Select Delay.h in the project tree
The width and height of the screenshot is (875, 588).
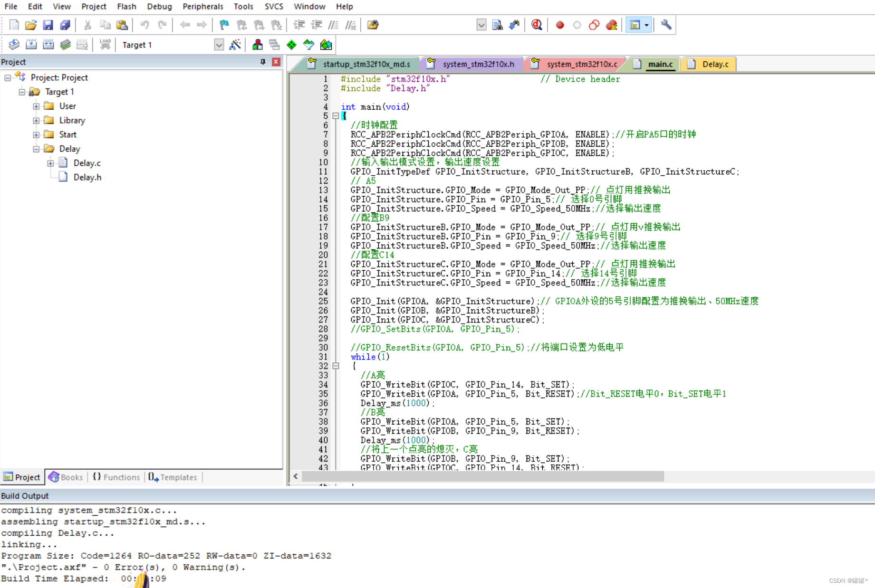pos(87,178)
